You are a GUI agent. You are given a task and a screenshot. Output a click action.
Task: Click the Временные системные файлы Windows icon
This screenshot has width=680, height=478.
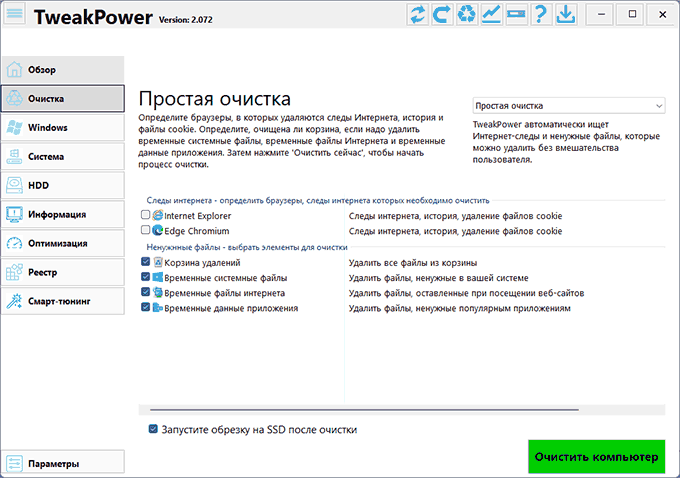(158, 277)
